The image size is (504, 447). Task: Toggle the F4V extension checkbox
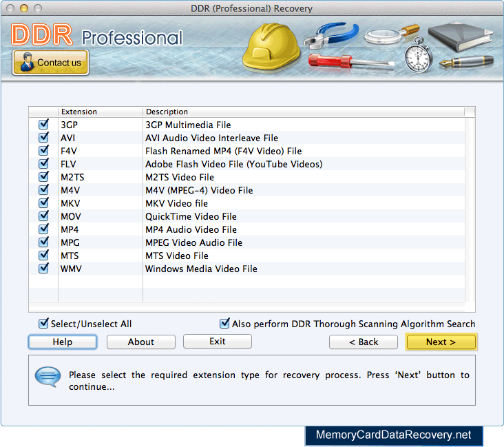tap(43, 150)
